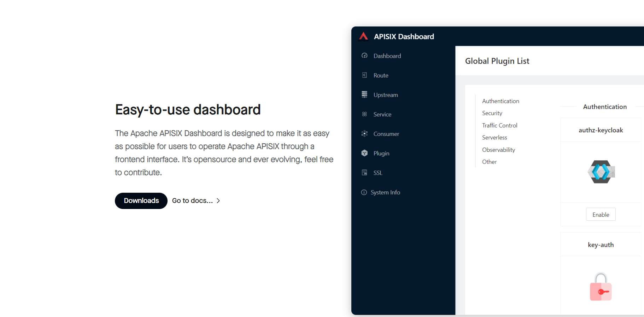Open Consumer in the sidebar

pos(386,134)
